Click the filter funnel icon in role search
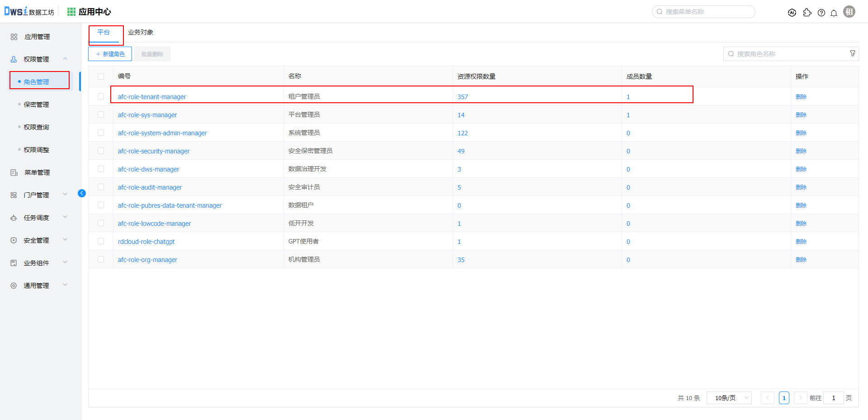The image size is (868, 420). pos(853,53)
